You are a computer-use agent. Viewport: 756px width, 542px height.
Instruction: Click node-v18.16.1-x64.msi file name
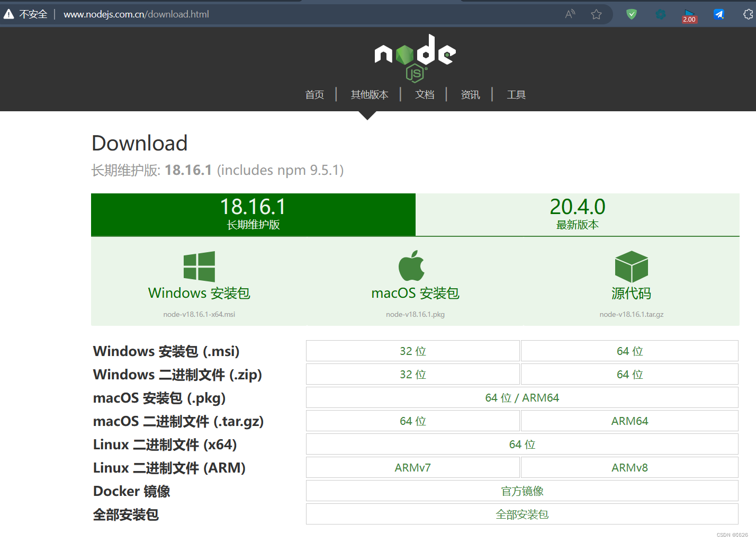[199, 314]
